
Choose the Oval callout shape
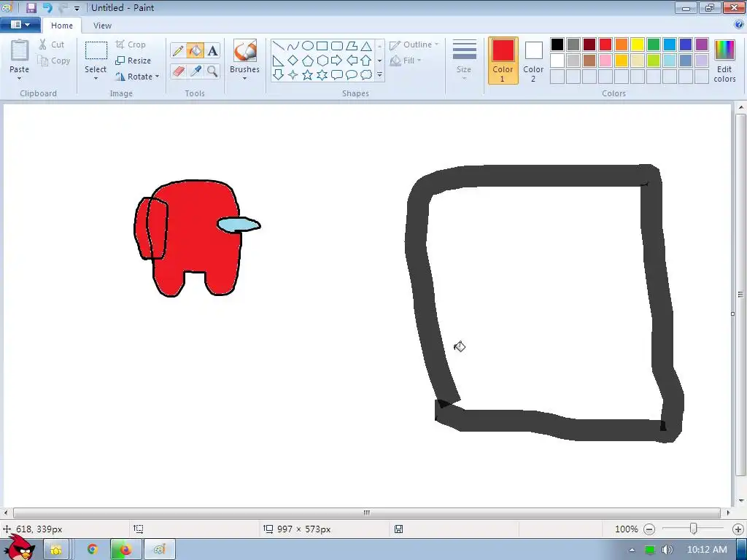[x=352, y=75]
